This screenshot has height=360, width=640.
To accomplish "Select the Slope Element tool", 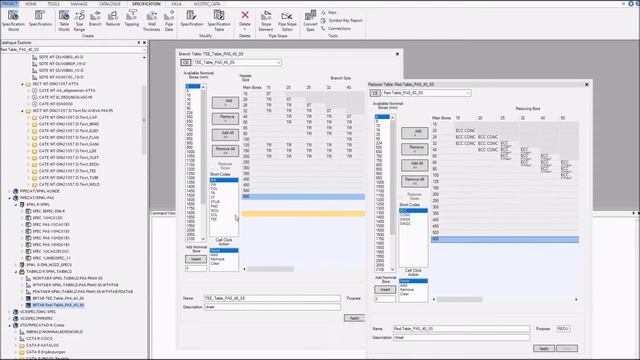I will click(x=266, y=20).
